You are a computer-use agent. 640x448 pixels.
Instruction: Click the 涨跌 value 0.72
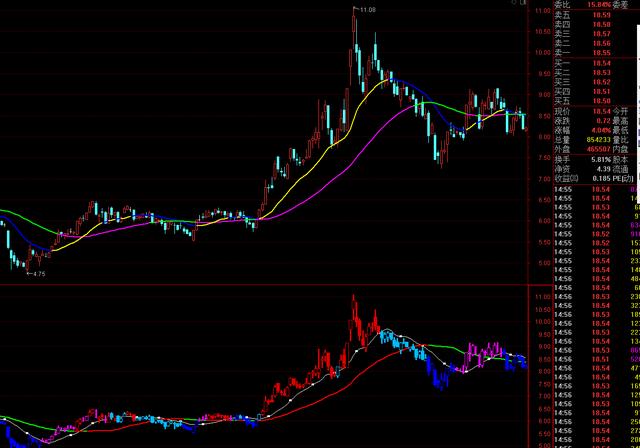point(604,121)
